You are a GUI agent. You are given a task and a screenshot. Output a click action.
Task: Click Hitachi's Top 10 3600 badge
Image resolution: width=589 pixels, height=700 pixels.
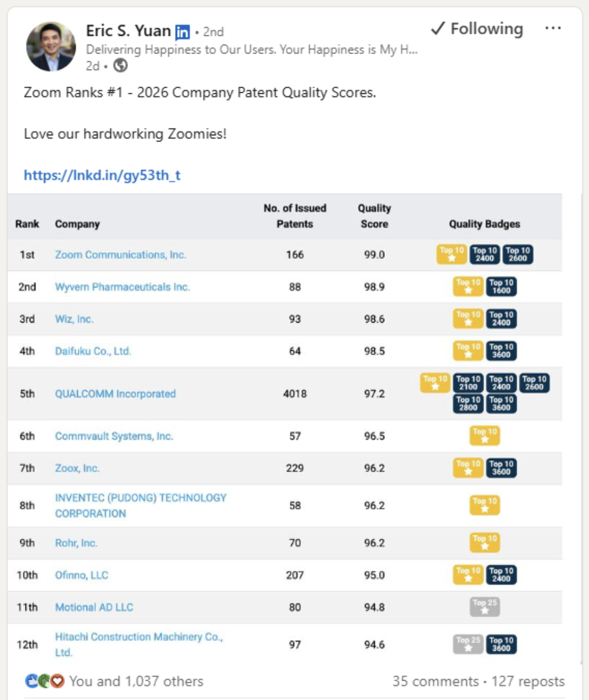pyautogui.click(x=501, y=644)
